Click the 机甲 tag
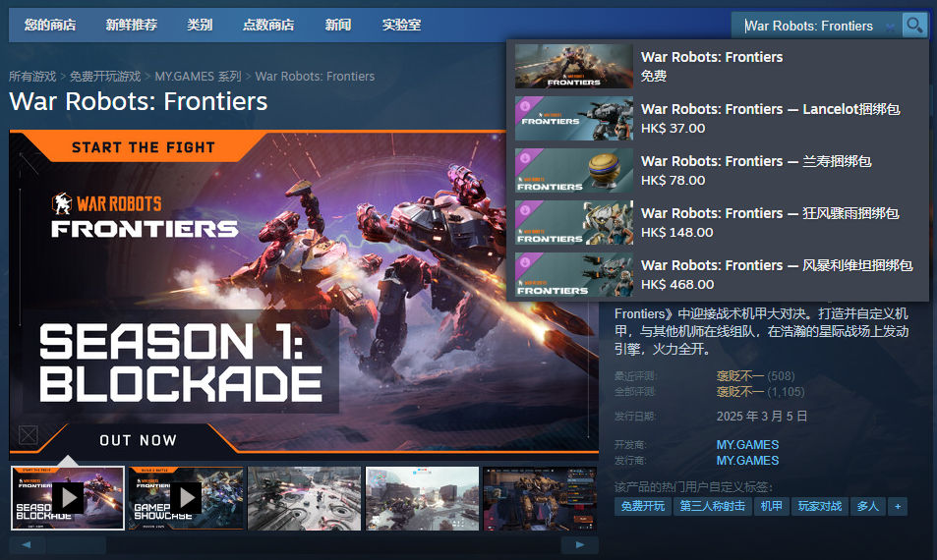Viewport: 937px width, 560px height. [772, 506]
